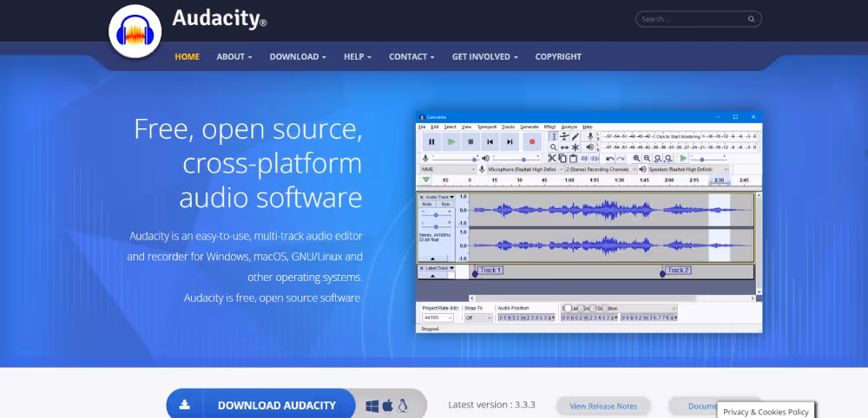Close the Label Track with its X
The height and width of the screenshot is (418, 868).
[421, 268]
